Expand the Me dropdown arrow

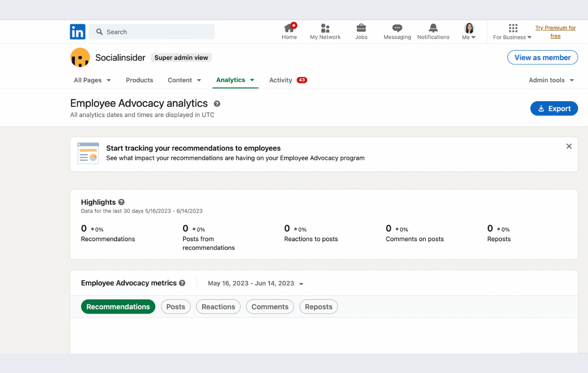473,38
